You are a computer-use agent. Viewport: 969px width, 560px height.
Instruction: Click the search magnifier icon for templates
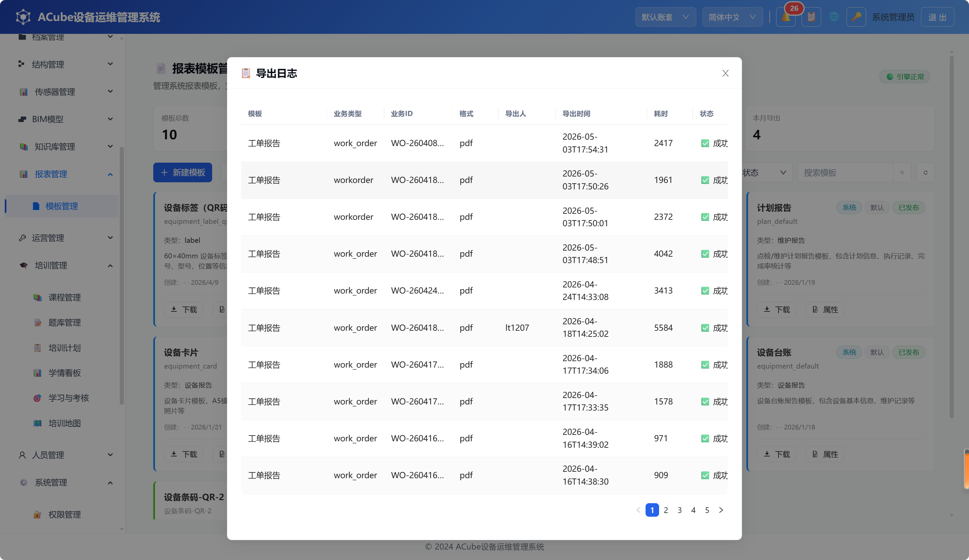coord(902,172)
